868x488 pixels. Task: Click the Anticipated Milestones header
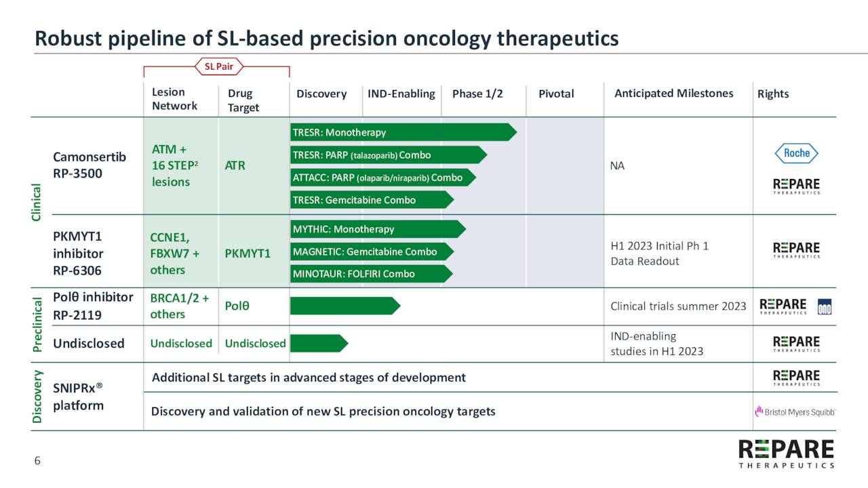pyautogui.click(x=673, y=94)
